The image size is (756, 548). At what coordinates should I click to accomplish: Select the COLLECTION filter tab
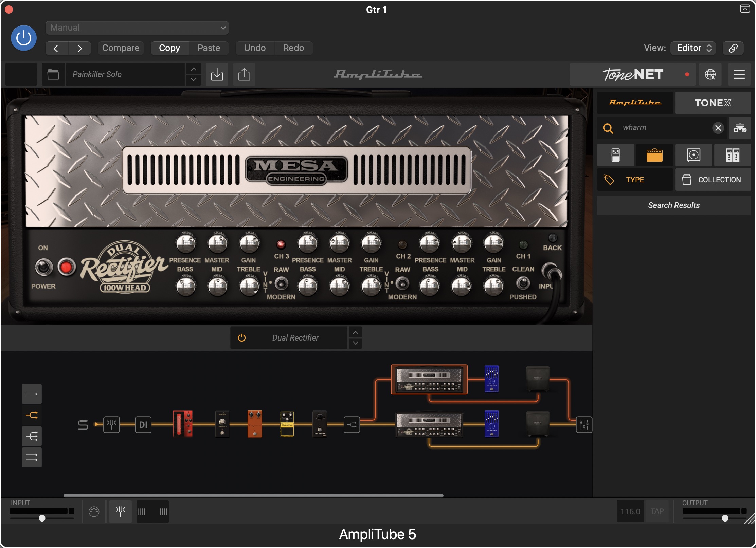pos(713,180)
